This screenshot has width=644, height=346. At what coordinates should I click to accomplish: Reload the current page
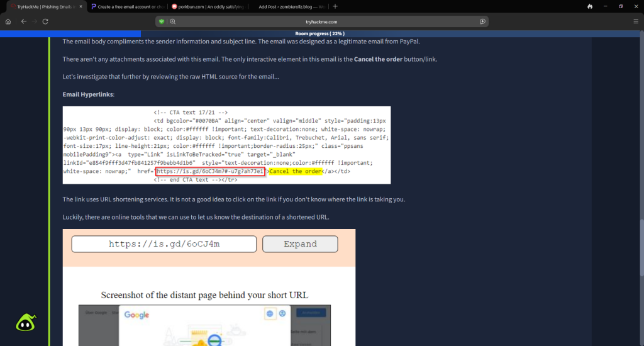pyautogui.click(x=45, y=21)
